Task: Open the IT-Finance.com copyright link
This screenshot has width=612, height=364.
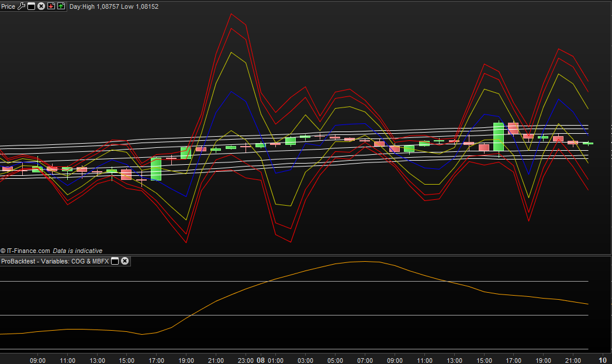Action: pos(29,251)
